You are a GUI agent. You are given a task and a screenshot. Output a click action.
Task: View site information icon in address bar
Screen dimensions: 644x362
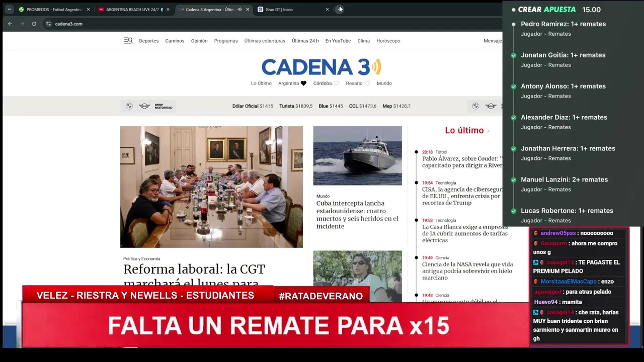48,24
